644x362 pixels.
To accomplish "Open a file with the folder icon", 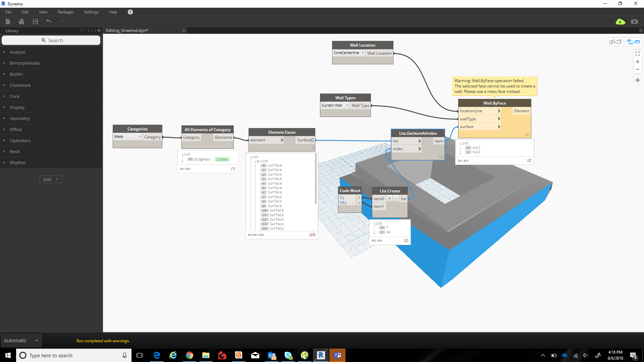I will pyautogui.click(x=21, y=21).
